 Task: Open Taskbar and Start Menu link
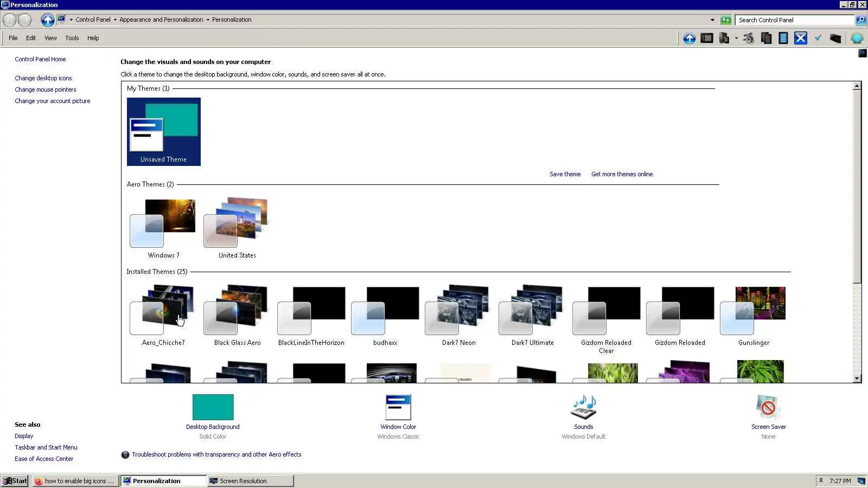pos(46,447)
